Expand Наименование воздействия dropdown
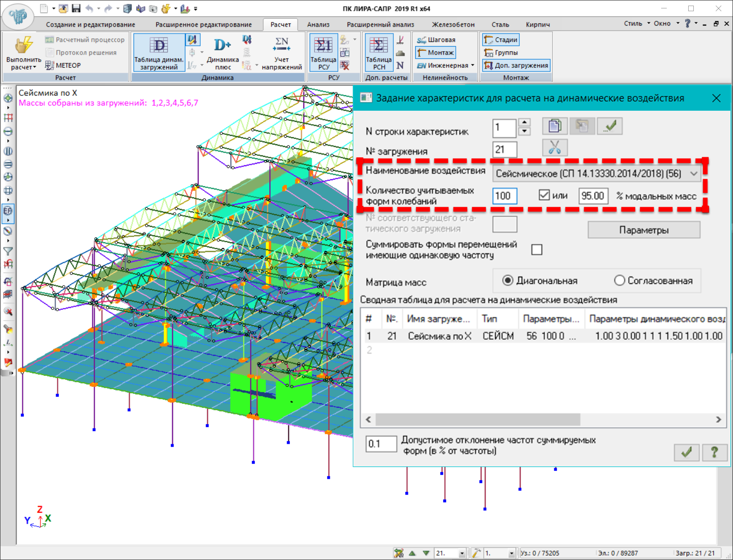This screenshot has height=560, width=733. coord(694,174)
